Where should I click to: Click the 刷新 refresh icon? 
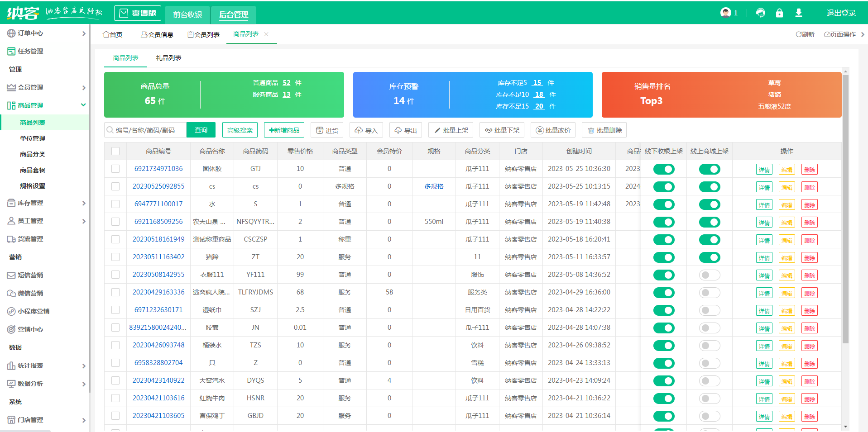pyautogui.click(x=799, y=34)
